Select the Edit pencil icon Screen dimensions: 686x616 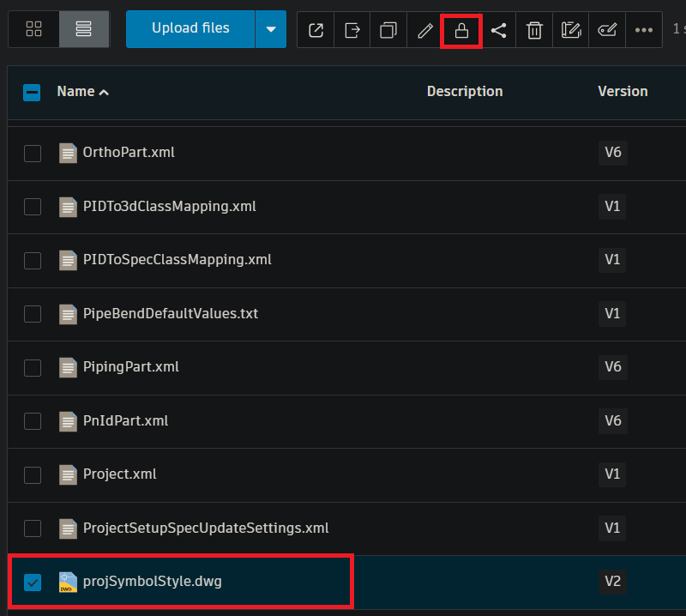(424, 30)
